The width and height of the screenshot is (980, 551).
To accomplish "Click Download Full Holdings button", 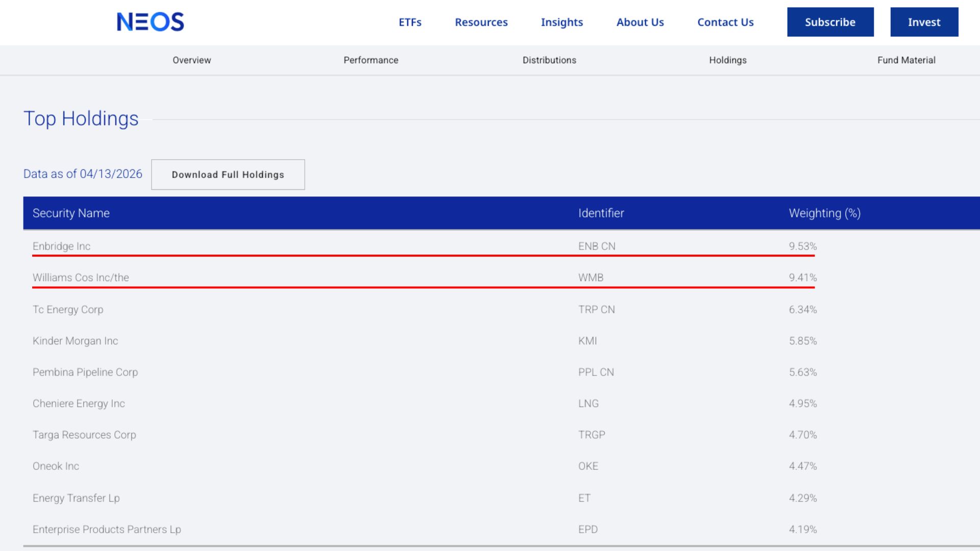I will pyautogui.click(x=228, y=174).
